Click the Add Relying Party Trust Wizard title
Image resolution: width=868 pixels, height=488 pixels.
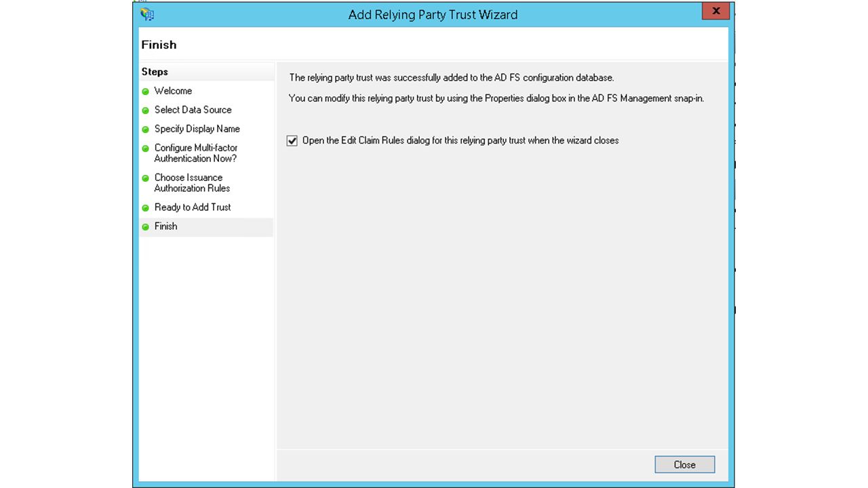tap(433, 14)
